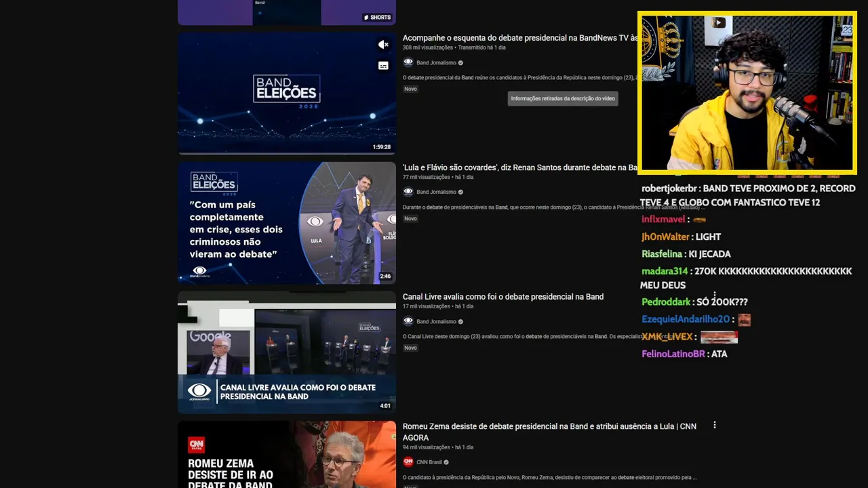Visit the CNN Brasil channel name link
The width and height of the screenshot is (868, 488).
tap(429, 462)
